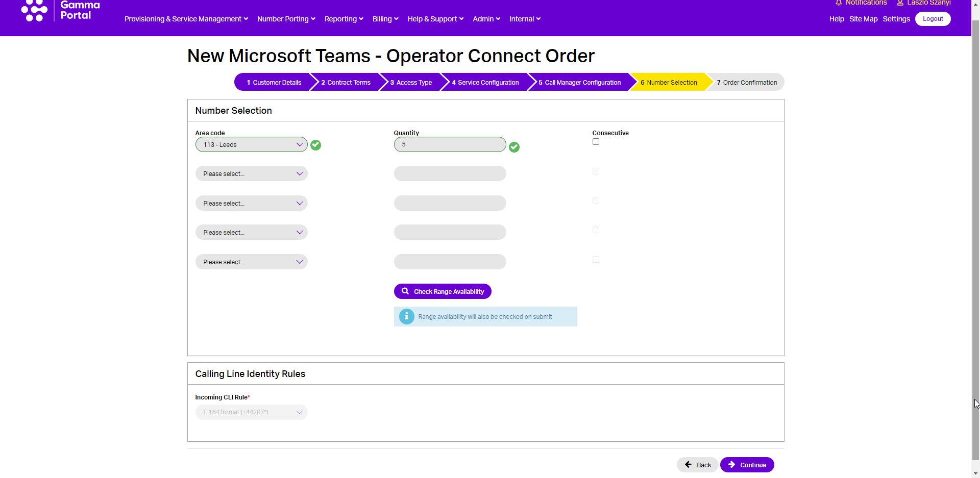This screenshot has width=980, height=478.
Task: Open the Admin menu
Action: click(x=486, y=19)
